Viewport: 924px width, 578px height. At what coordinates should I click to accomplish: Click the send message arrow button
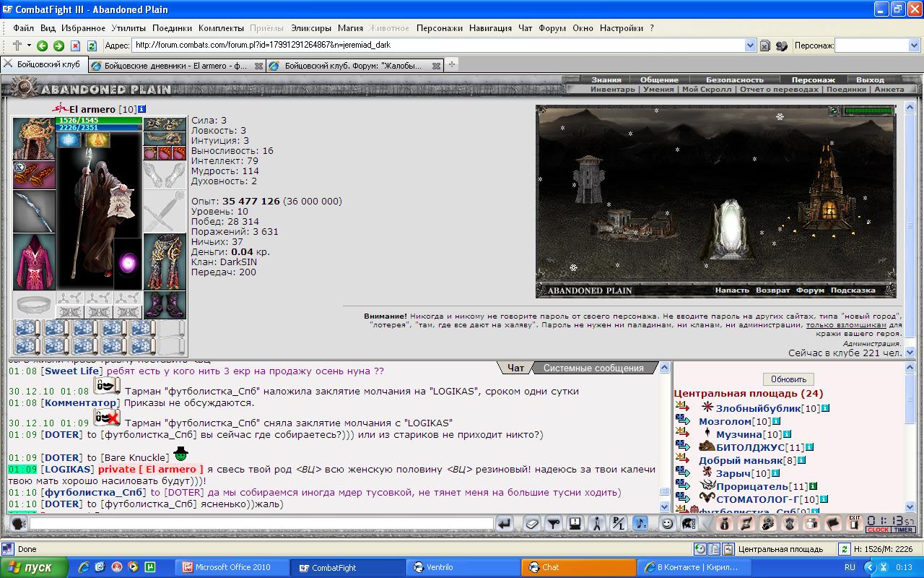coord(505,524)
